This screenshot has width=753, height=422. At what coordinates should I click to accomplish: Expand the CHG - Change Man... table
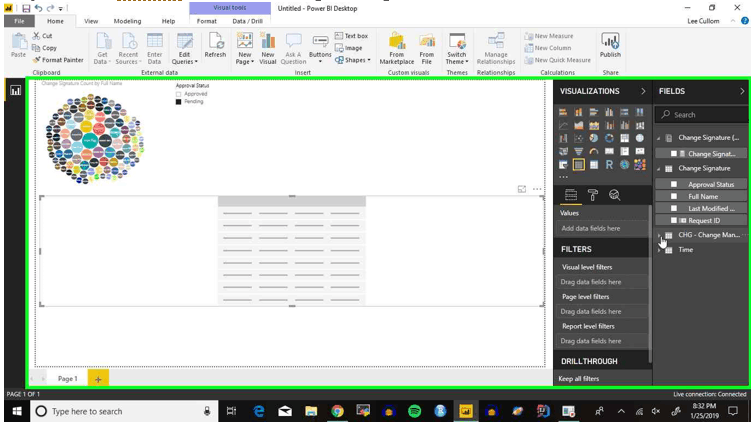pyautogui.click(x=659, y=235)
